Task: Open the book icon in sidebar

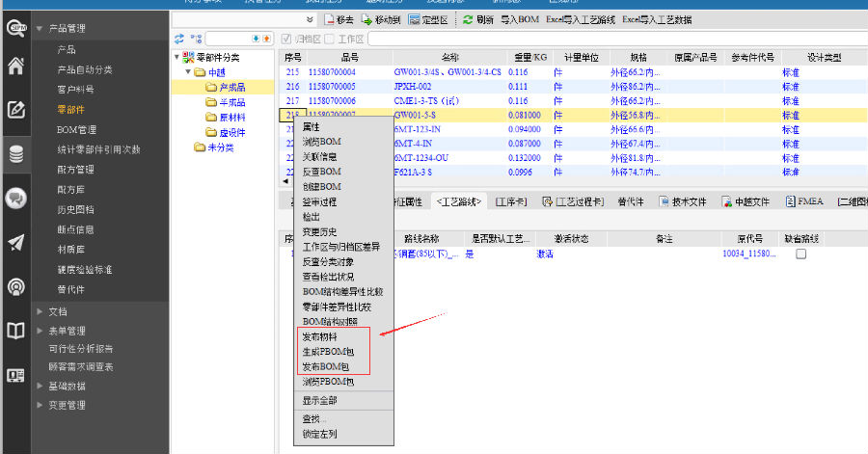Action: click(15, 331)
